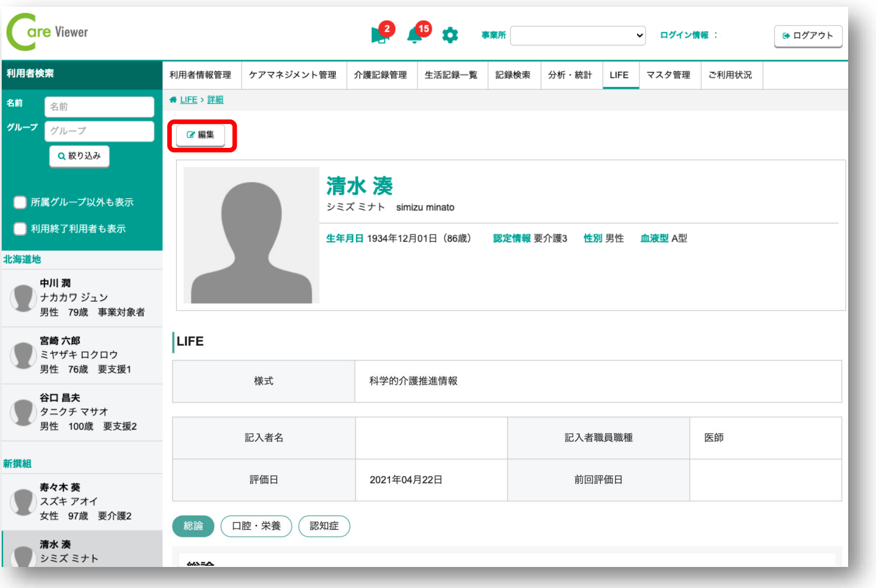
Task: Expand the 事業所 dropdown
Action: (x=578, y=35)
